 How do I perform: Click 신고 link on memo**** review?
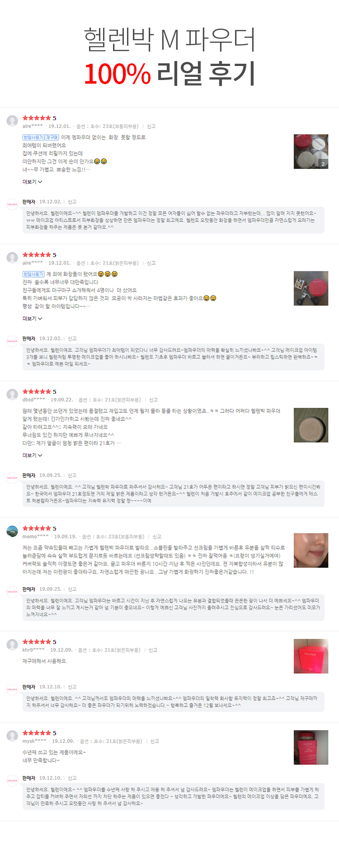click(157, 537)
